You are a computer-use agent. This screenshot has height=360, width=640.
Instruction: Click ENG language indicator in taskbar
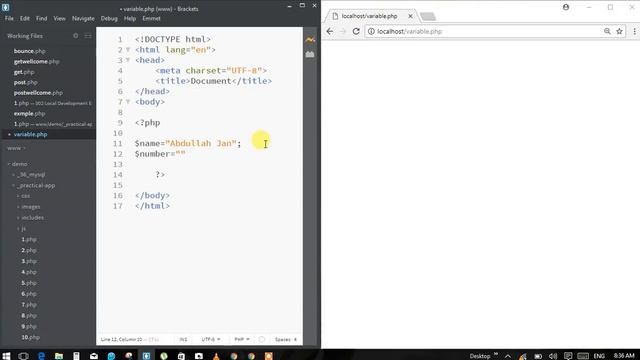click(599, 356)
